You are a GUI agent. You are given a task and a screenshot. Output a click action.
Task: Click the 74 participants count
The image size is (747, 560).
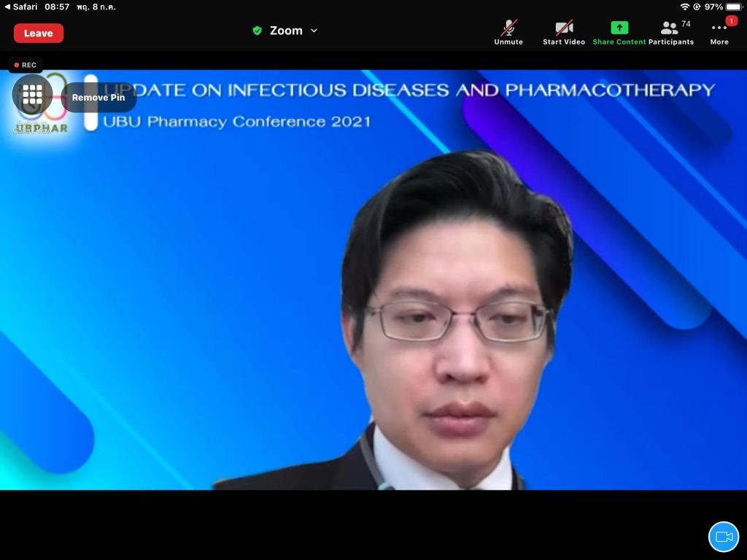tap(686, 24)
